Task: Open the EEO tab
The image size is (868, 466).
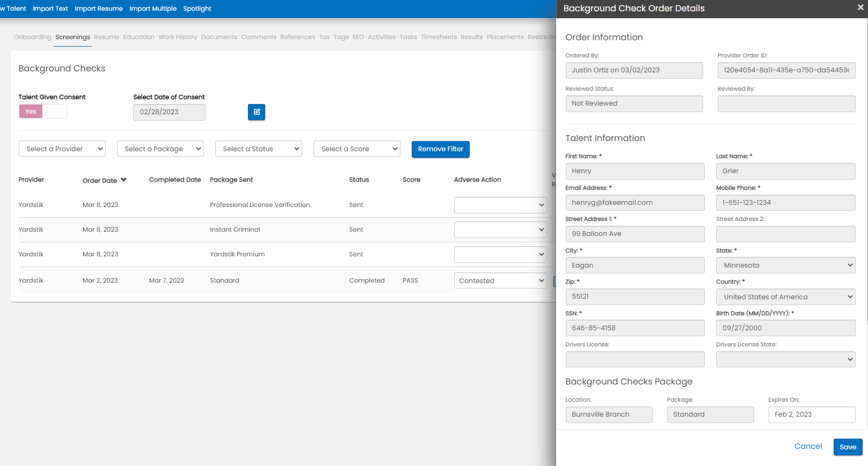Action: coord(358,37)
